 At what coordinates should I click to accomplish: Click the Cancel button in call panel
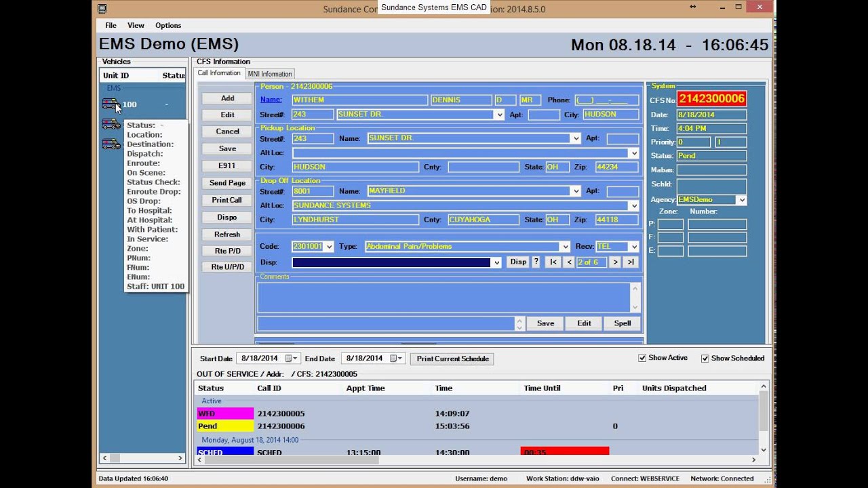[x=227, y=131]
